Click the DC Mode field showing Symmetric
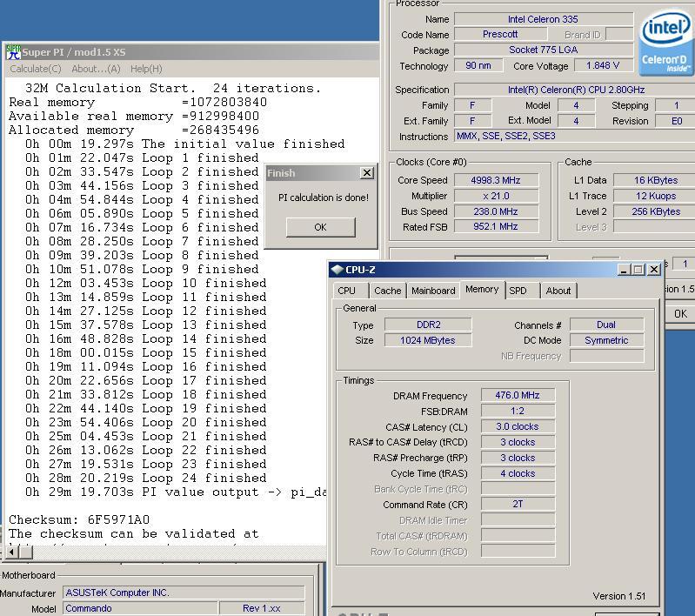This screenshot has width=695, height=616. (x=606, y=340)
